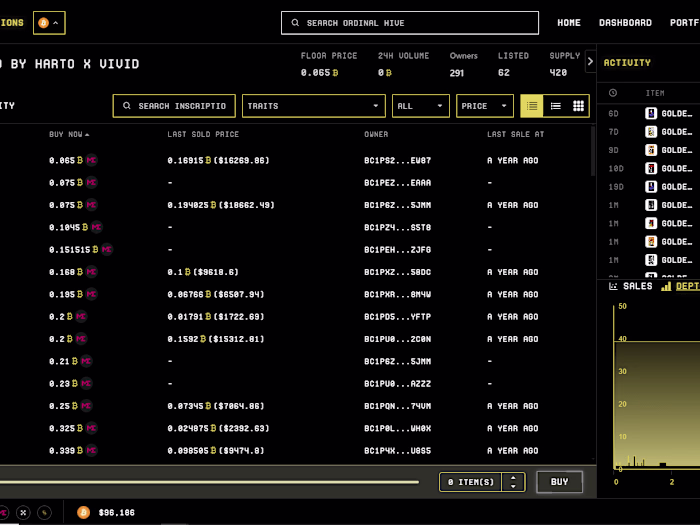
Task: Open owner BC1PXZ...S8DC
Action: [x=397, y=272]
